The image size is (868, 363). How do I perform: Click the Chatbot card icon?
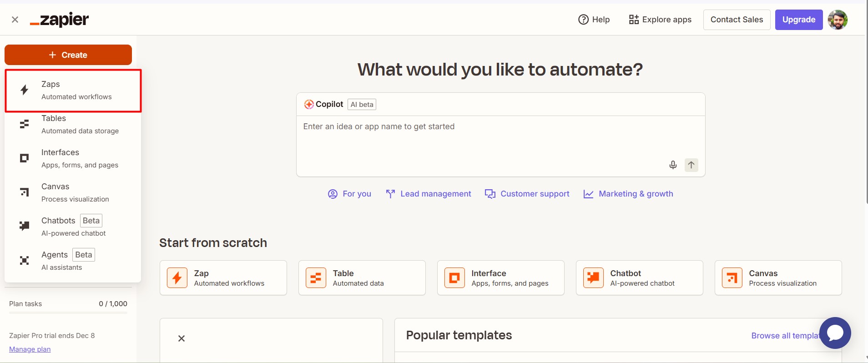click(x=593, y=277)
